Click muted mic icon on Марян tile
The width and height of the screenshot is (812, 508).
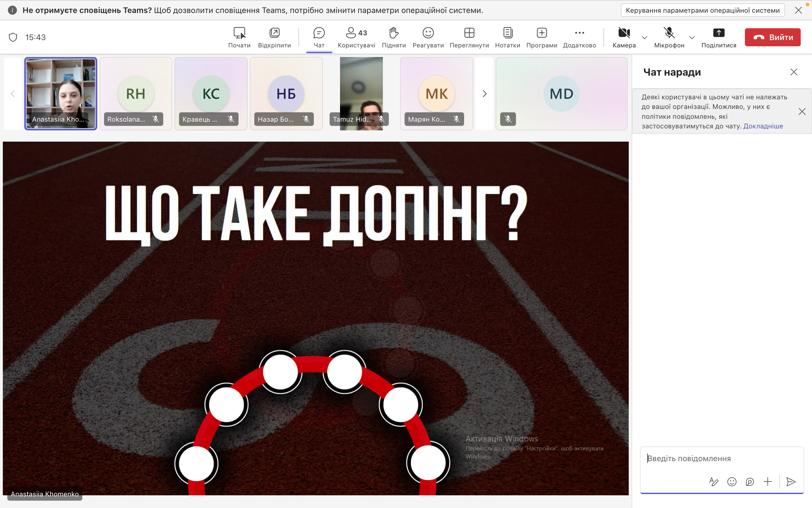[456, 119]
